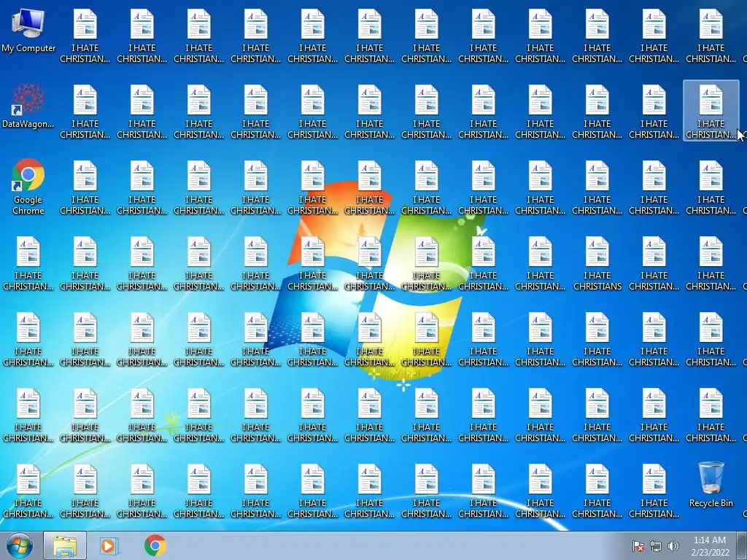
Task: Click the Windows Start orb
Action: (20, 545)
